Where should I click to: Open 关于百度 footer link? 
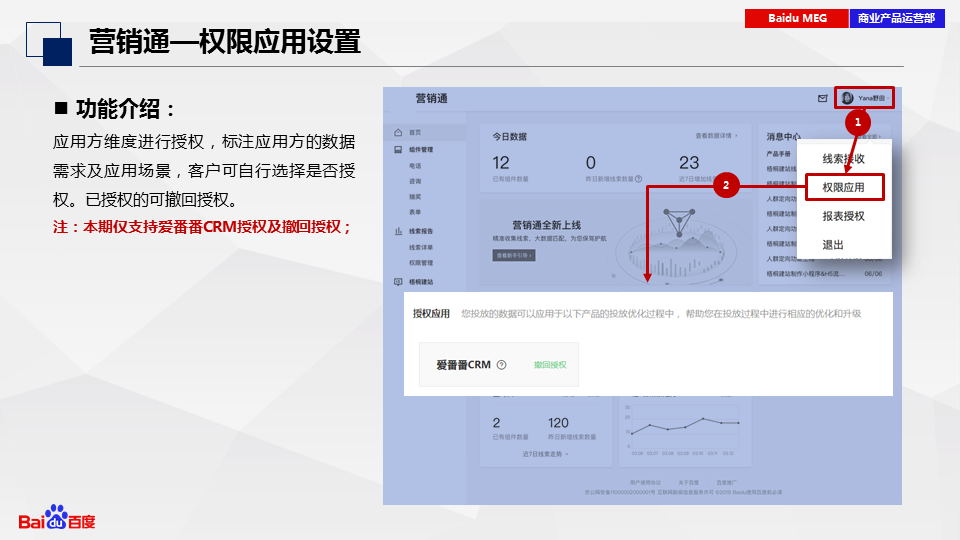tap(688, 482)
